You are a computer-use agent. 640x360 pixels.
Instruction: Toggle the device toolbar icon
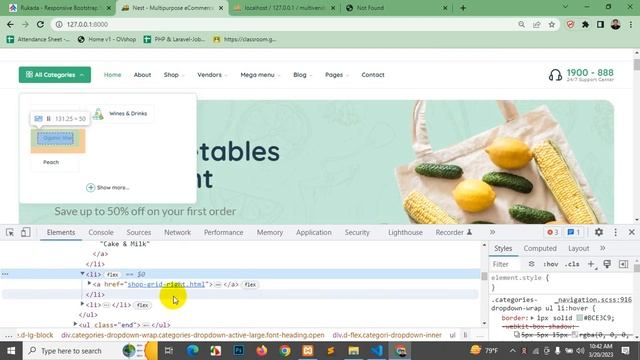26,232
